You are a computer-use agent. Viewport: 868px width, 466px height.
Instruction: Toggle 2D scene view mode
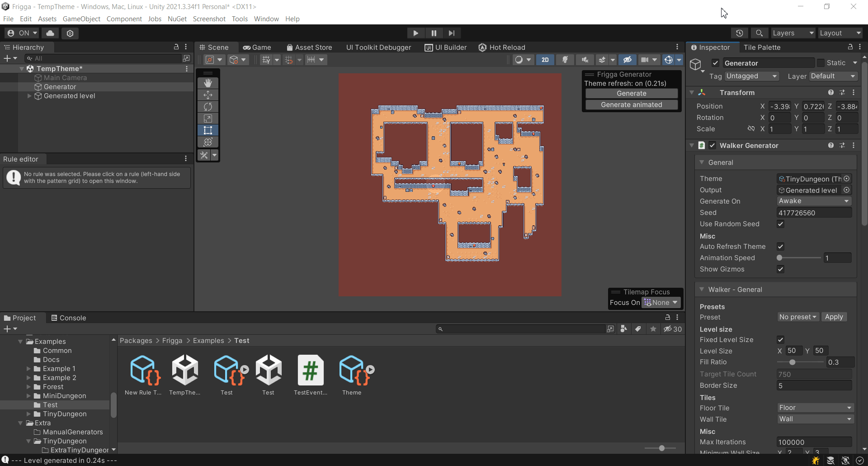pos(545,60)
